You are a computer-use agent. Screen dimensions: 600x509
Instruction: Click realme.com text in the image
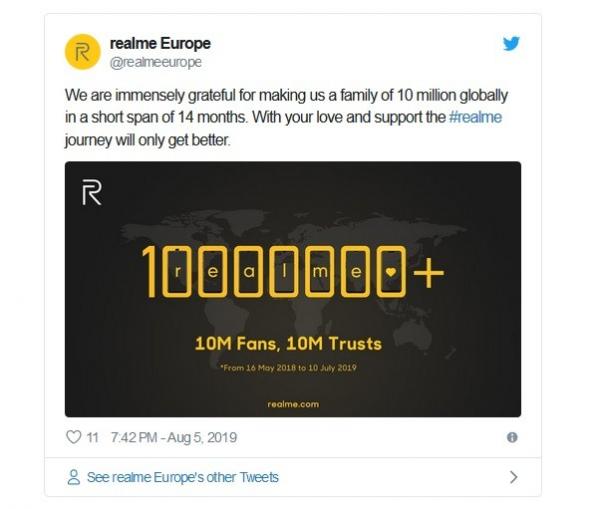[x=292, y=404]
